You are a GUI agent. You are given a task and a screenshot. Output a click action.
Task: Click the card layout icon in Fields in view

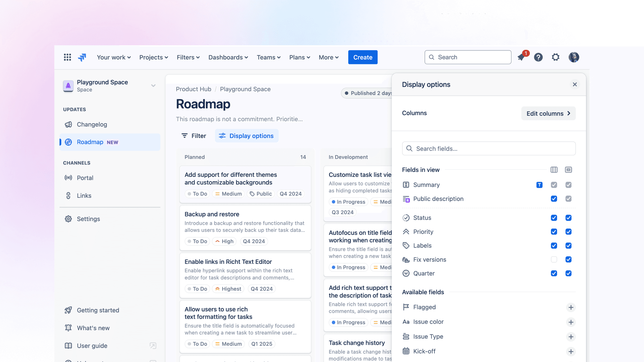568,170
